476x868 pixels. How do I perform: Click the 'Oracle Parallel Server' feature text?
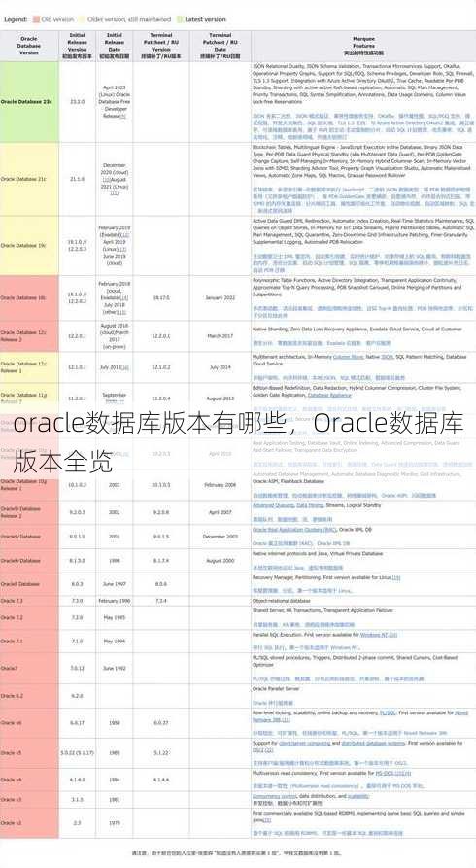pos(276,688)
